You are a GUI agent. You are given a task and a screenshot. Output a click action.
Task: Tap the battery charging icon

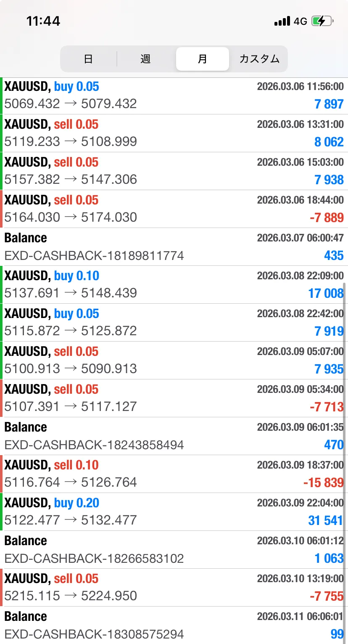click(322, 21)
